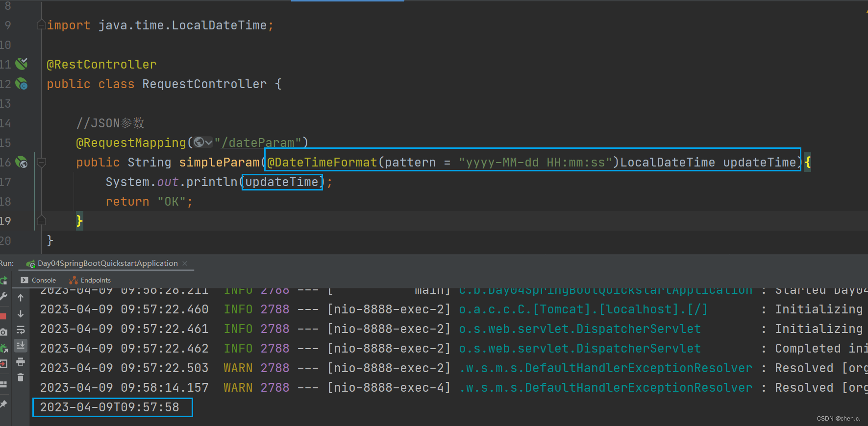Collapse simpleParam method fold marker
Viewport: 868px width, 426px height.
(42, 162)
